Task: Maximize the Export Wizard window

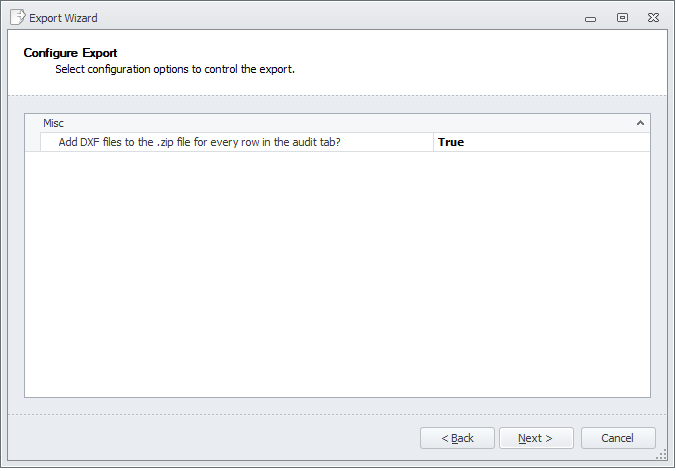Action: click(x=622, y=17)
